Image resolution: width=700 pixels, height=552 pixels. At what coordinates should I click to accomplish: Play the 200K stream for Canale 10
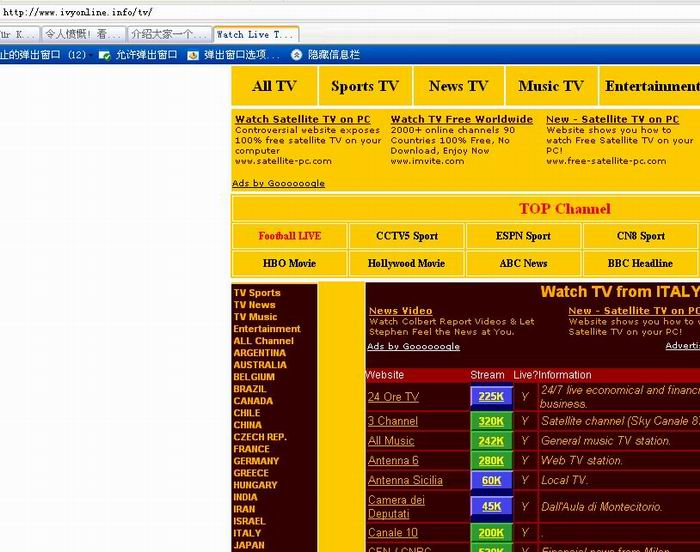[x=491, y=533]
